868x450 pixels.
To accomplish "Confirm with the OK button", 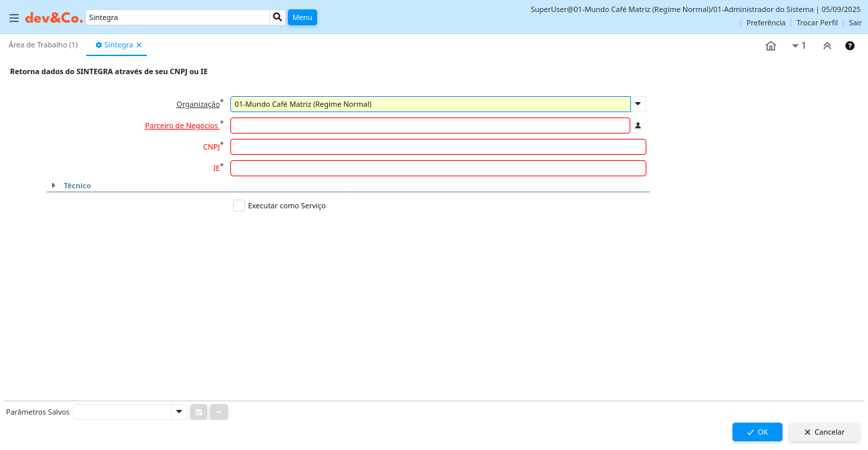I will coord(757,432).
